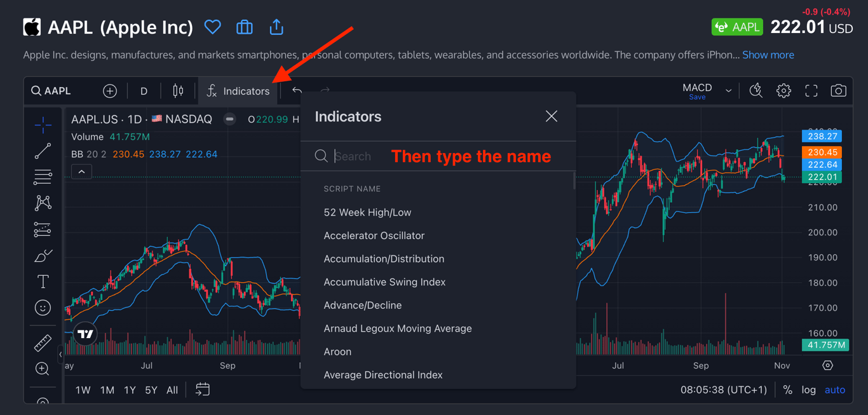The image size is (868, 415).
Task: Click the Show more link
Action: click(768, 55)
